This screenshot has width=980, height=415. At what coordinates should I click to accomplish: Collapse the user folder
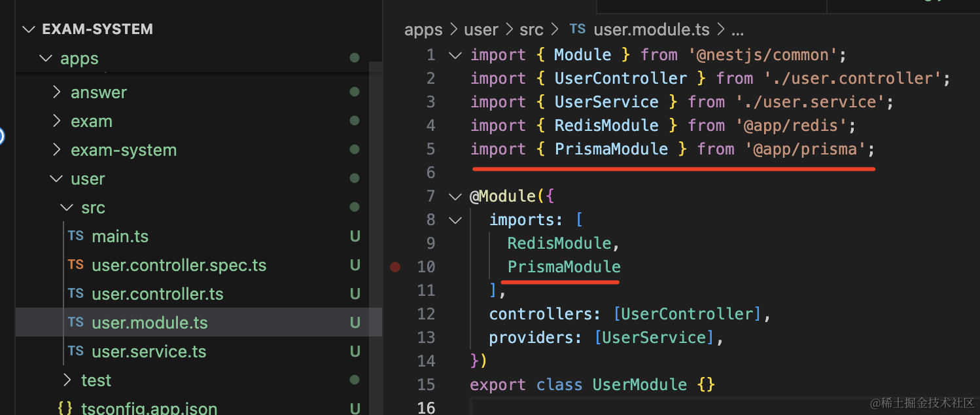pos(57,179)
